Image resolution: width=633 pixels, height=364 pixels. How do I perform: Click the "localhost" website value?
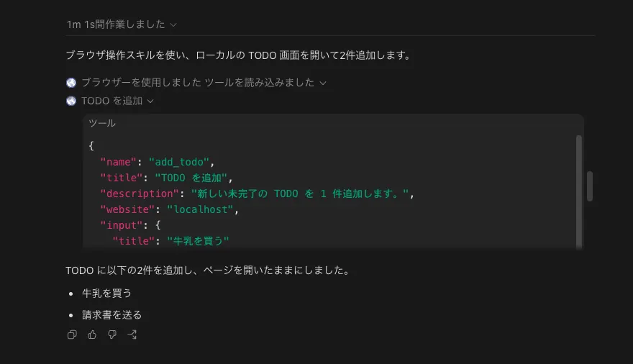(200, 209)
